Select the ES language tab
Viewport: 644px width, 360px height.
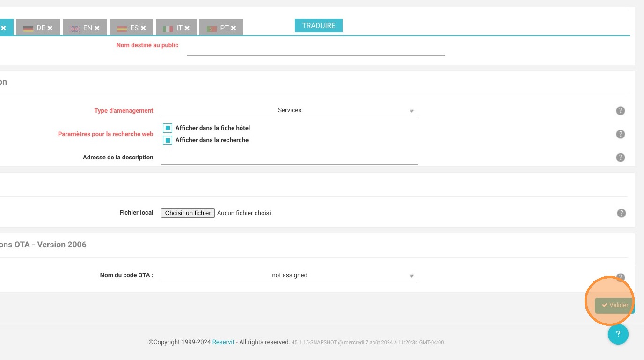[132, 27]
